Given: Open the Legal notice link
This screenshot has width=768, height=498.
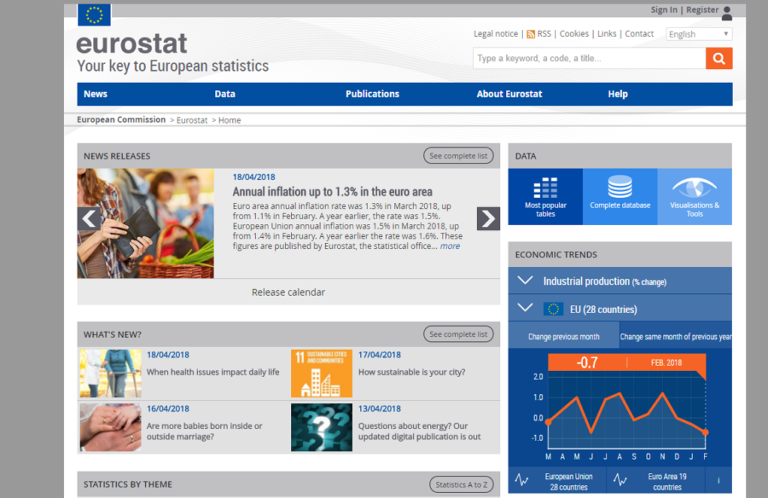Looking at the screenshot, I should click(x=495, y=34).
